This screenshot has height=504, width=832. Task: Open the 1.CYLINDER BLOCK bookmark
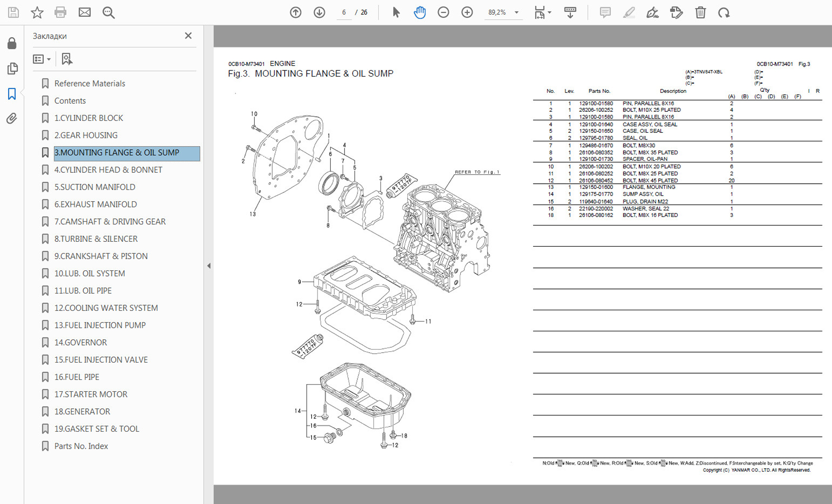[x=89, y=118]
